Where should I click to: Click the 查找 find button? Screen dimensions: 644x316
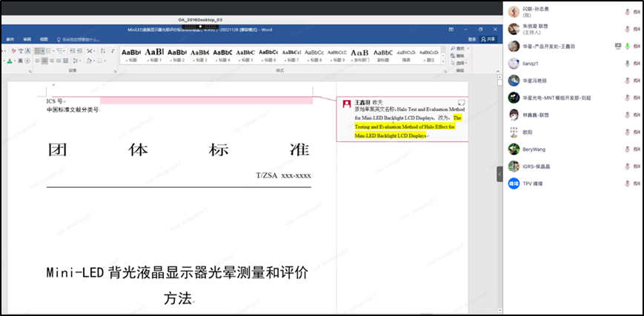click(x=458, y=48)
